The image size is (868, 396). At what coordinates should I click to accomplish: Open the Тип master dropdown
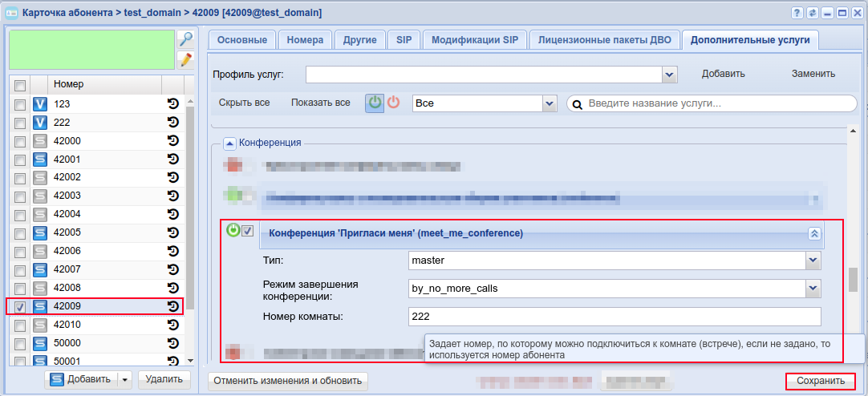pos(813,260)
